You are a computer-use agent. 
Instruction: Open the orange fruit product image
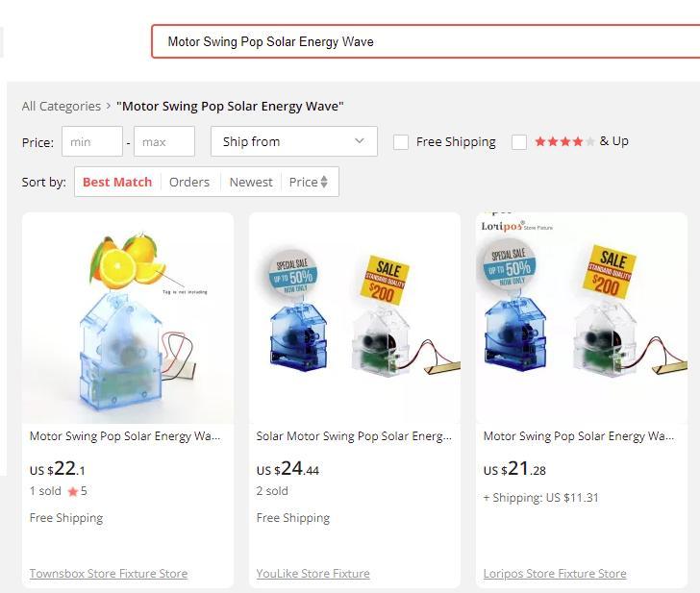[x=128, y=318]
